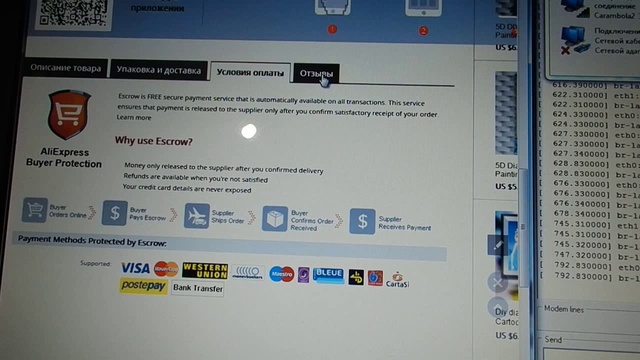The image size is (640, 360).
Task: Select tablet icon marked with 2
Action: (x=423, y=8)
